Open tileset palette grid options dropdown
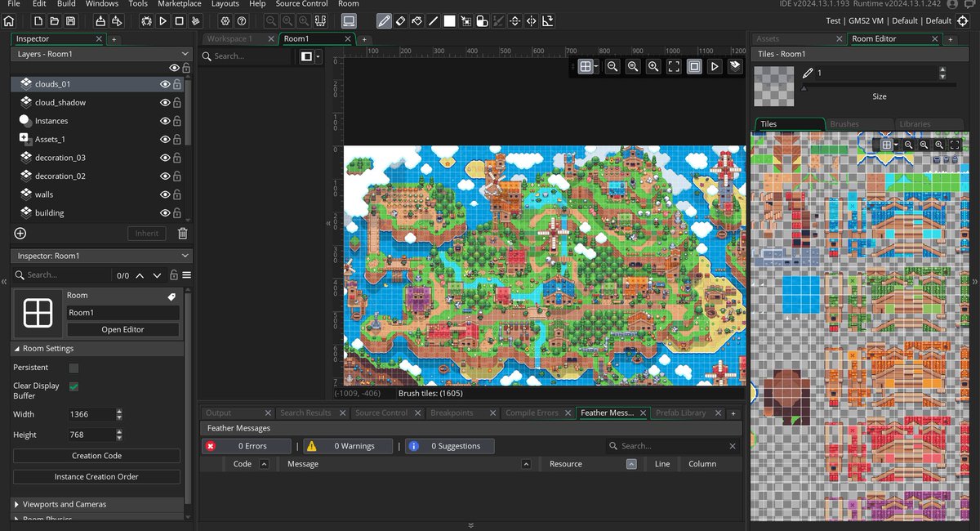980x531 pixels. tap(897, 145)
